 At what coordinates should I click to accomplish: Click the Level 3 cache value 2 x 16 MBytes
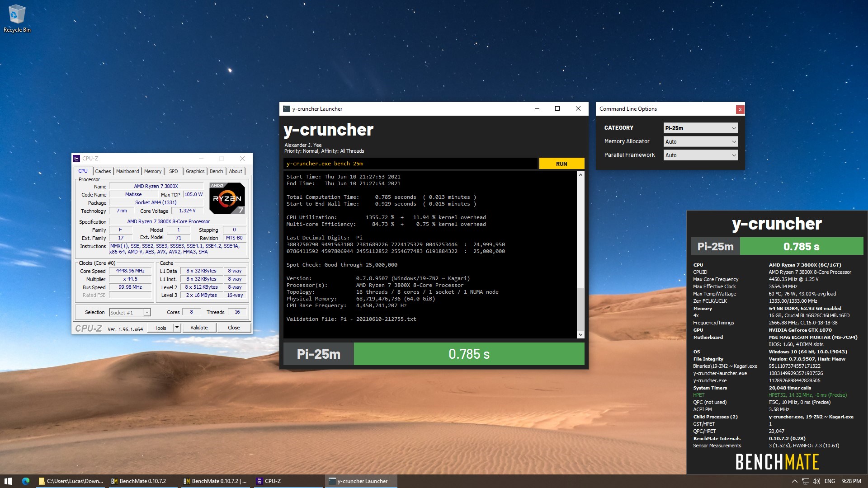[201, 296]
